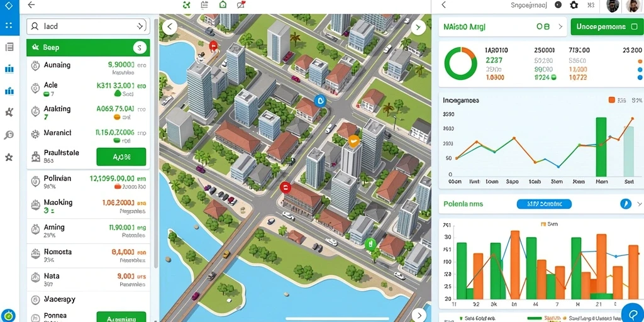Select the Polivian list item
Image resolution: width=644 pixels, height=322 pixels.
coord(88,182)
